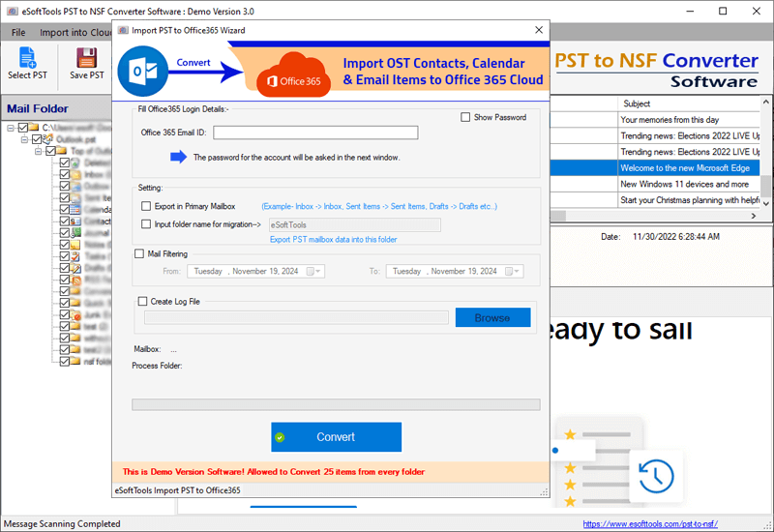Click the message list horizontal scrollbar thumb
Image resolution: width=774 pixels, height=532 pixels.
click(x=558, y=216)
